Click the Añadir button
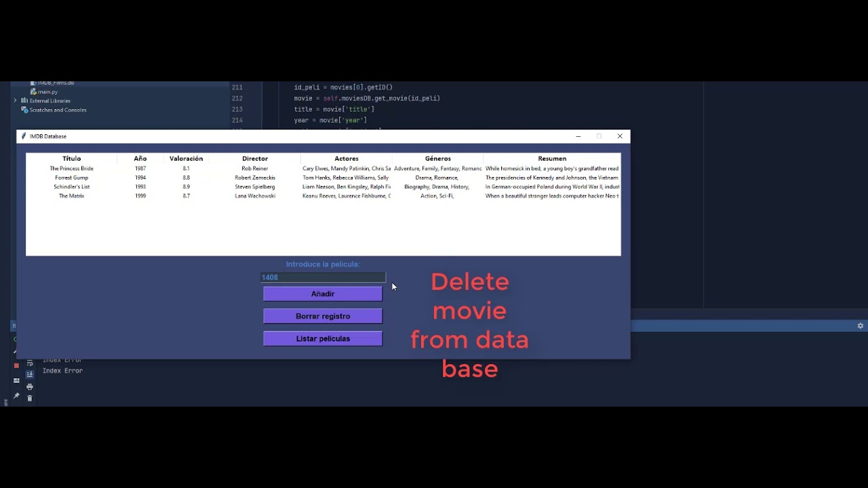Image resolution: width=868 pixels, height=488 pixels. click(323, 293)
